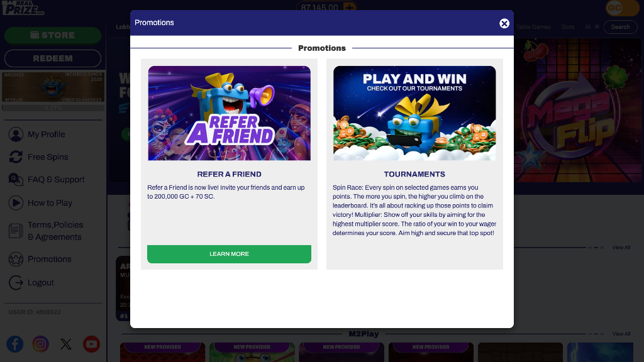Add coins with plus button beside balance
This screenshot has width=644, height=362.
[350, 8]
